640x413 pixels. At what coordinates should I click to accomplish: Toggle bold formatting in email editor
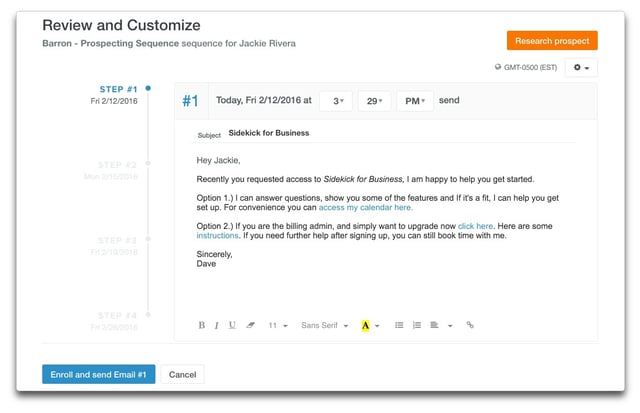click(202, 325)
